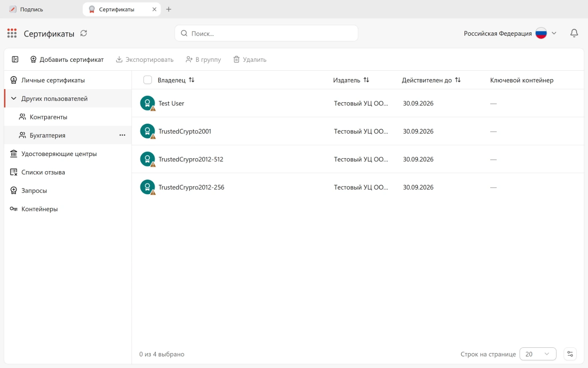Click the TrustedCrypto2001 certificate icon
The width and height of the screenshot is (588, 368).
click(147, 131)
